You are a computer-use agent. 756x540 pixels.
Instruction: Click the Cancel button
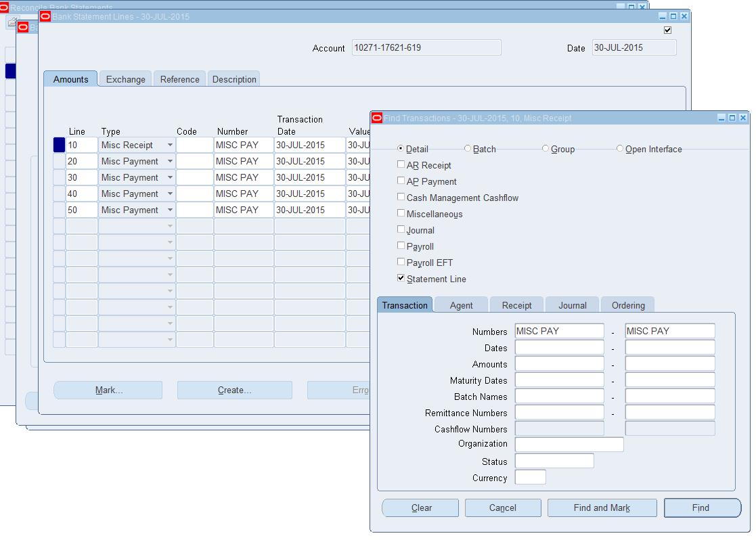point(503,508)
